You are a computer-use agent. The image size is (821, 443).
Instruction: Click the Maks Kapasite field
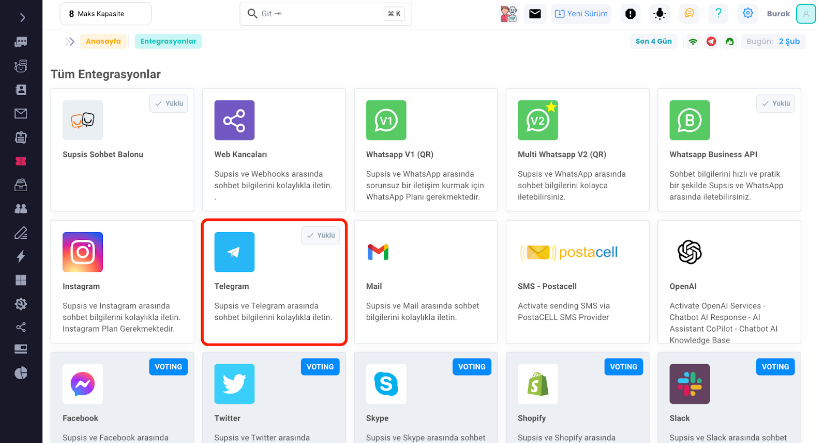[106, 14]
